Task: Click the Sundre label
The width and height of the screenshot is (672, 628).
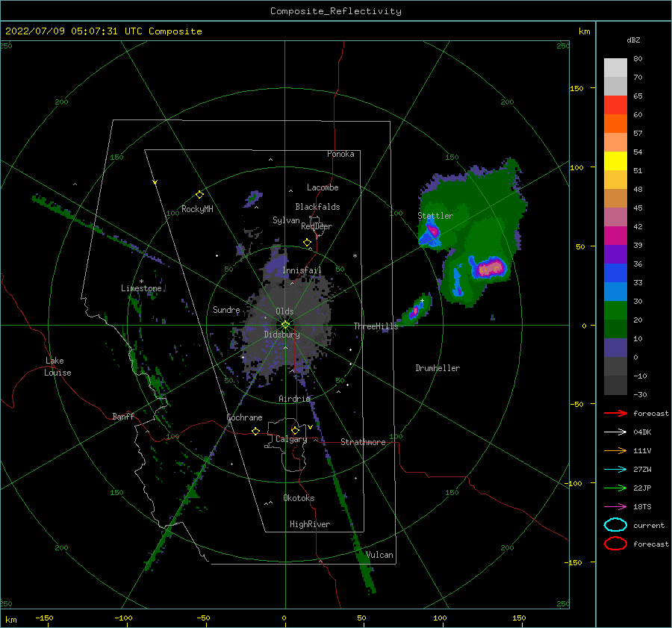Action: [226, 309]
